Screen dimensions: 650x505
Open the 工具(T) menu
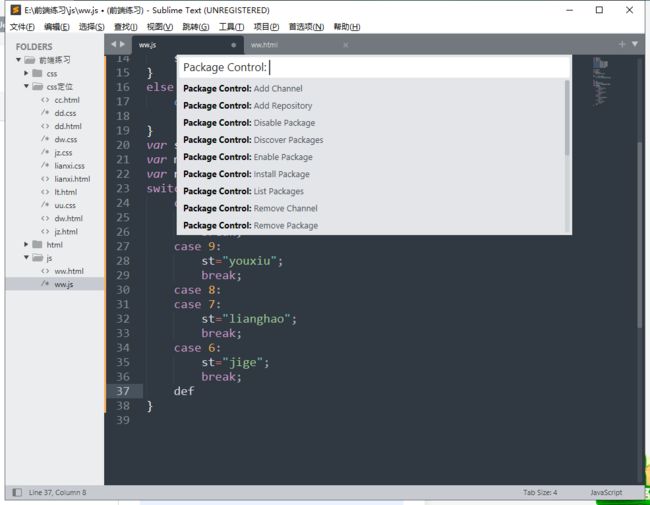[231, 27]
